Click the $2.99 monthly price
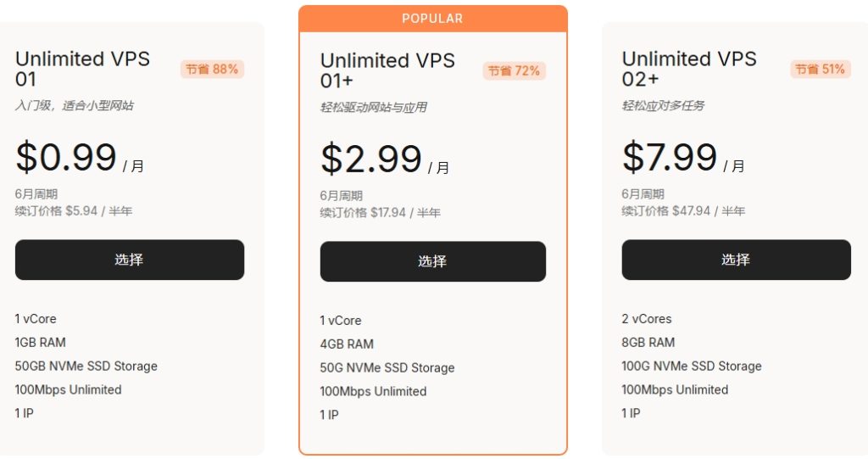Image resolution: width=868 pixels, height=459 pixels. pyautogui.click(x=371, y=160)
